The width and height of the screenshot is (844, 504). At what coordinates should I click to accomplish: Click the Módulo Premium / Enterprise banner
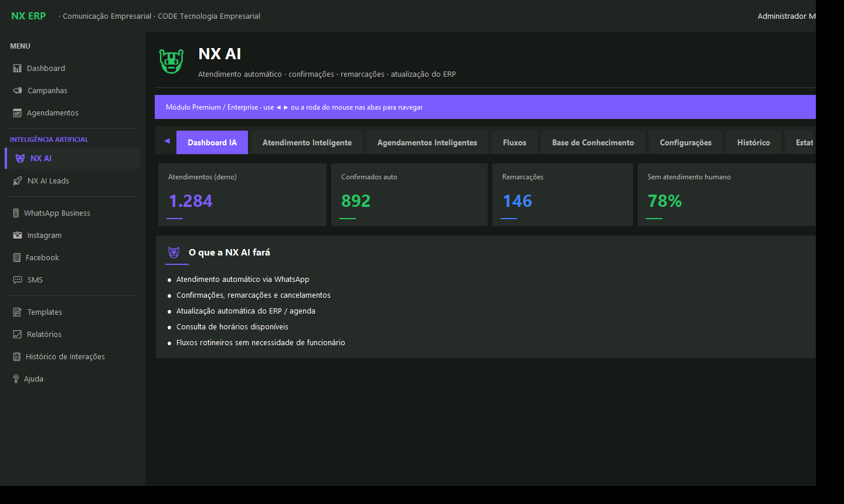pyautogui.click(x=485, y=107)
